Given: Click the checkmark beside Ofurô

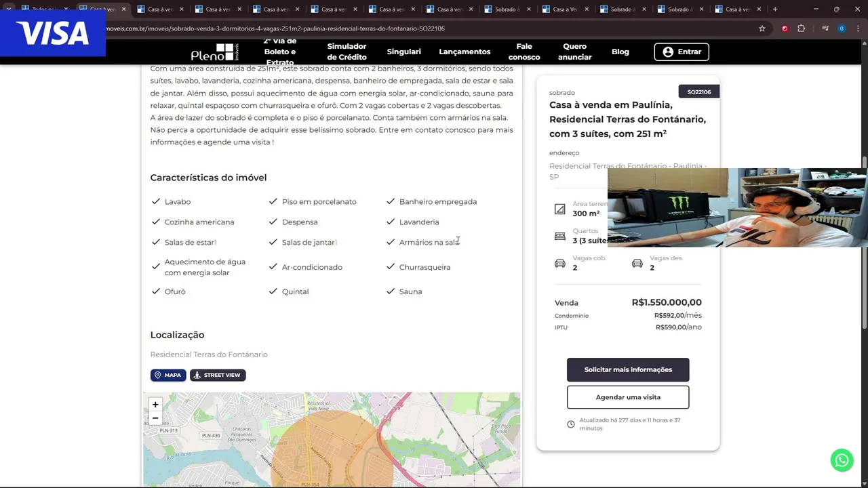Looking at the screenshot, I should pyautogui.click(x=155, y=291).
